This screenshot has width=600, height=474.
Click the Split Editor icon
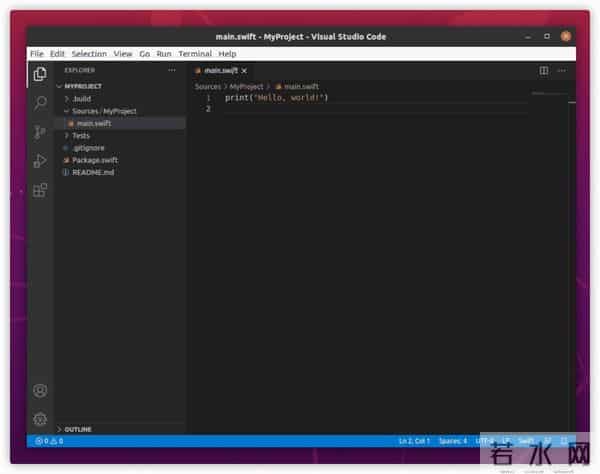[544, 71]
